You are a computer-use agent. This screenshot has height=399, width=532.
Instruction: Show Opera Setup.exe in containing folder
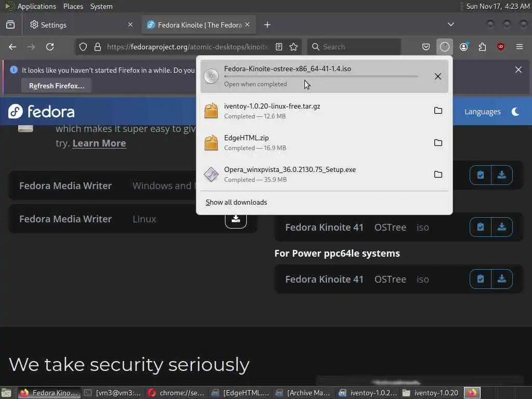(438, 175)
